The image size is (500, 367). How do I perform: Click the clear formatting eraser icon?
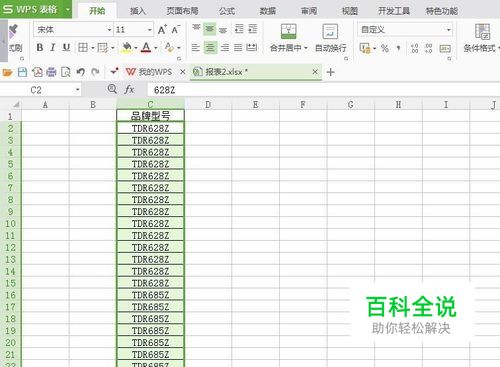tap(169, 48)
